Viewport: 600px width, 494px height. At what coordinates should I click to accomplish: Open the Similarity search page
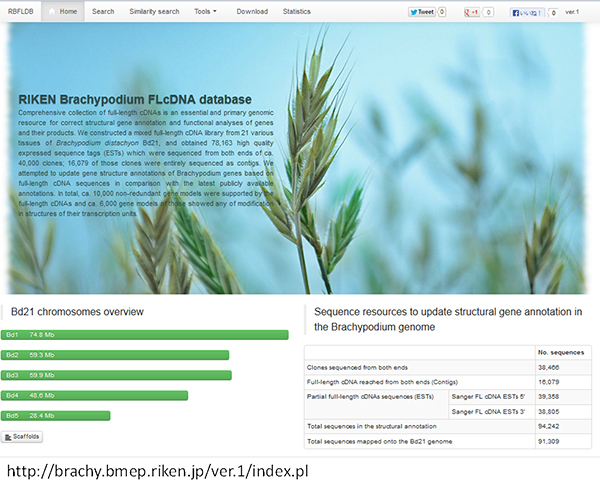point(154,11)
